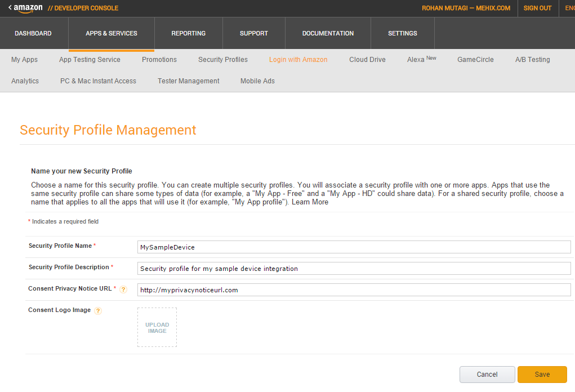Click the Save button
Viewport: 575px width, 392px height.
[542, 375]
